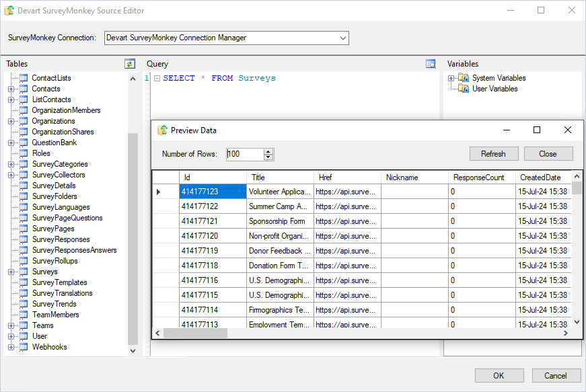Screen dimensions: 586x392
Task: Click the refresh icon in the Tables panel header
Action: 130,63
